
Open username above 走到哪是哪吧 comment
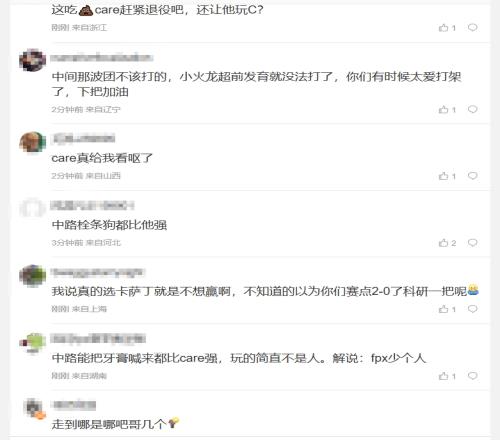pyautogui.click(x=73, y=405)
